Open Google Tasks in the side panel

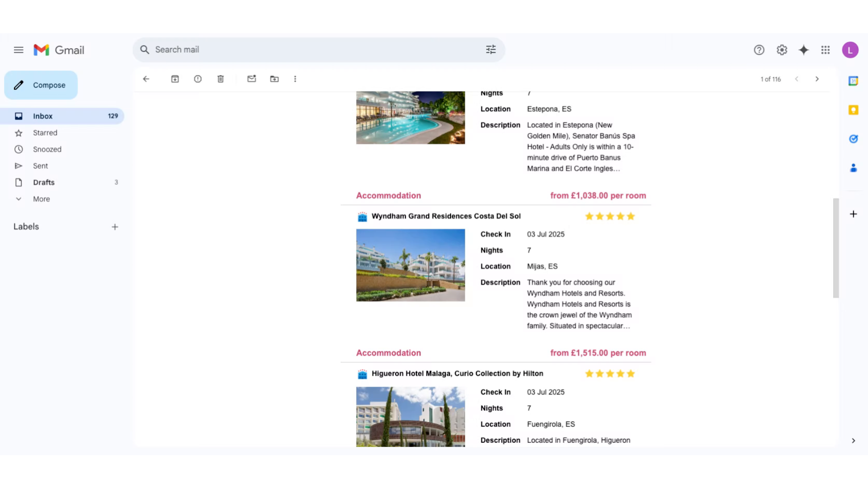[853, 139]
